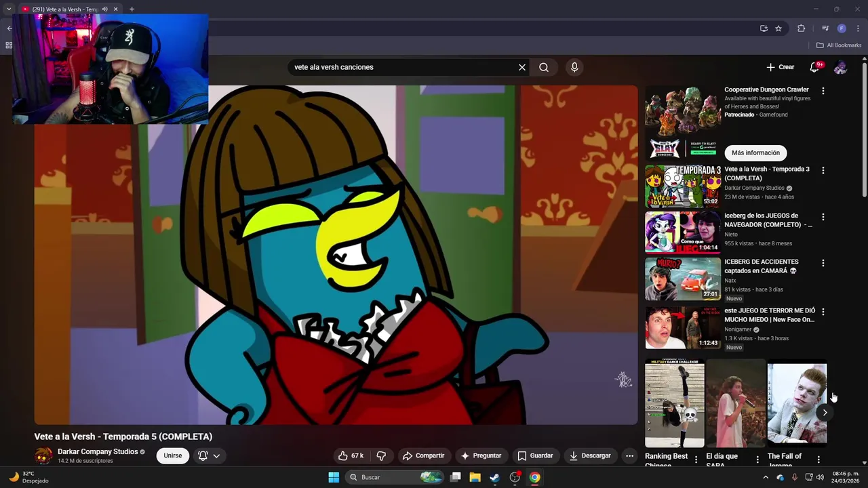Open Steam from the taskbar
This screenshot has width=868, height=488.
[495, 477]
